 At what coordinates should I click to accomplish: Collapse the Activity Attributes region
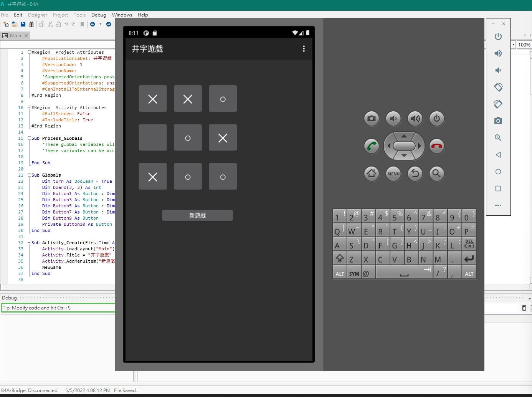pos(29,108)
